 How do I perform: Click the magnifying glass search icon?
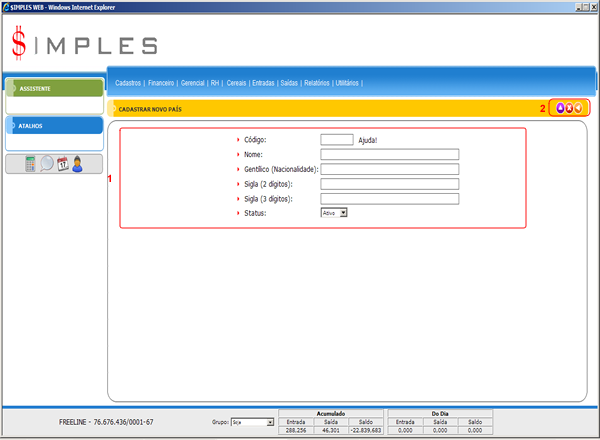point(46,164)
